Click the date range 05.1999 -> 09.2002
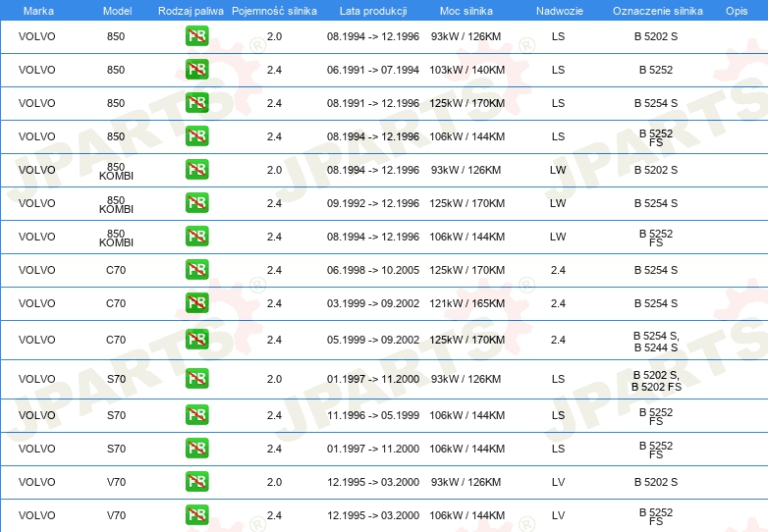768x532 pixels. [x=373, y=340]
